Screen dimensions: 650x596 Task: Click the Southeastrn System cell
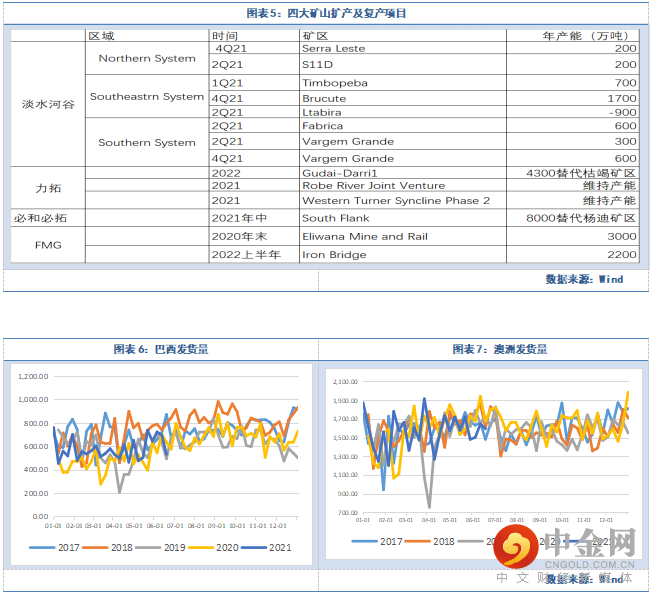click(x=147, y=97)
